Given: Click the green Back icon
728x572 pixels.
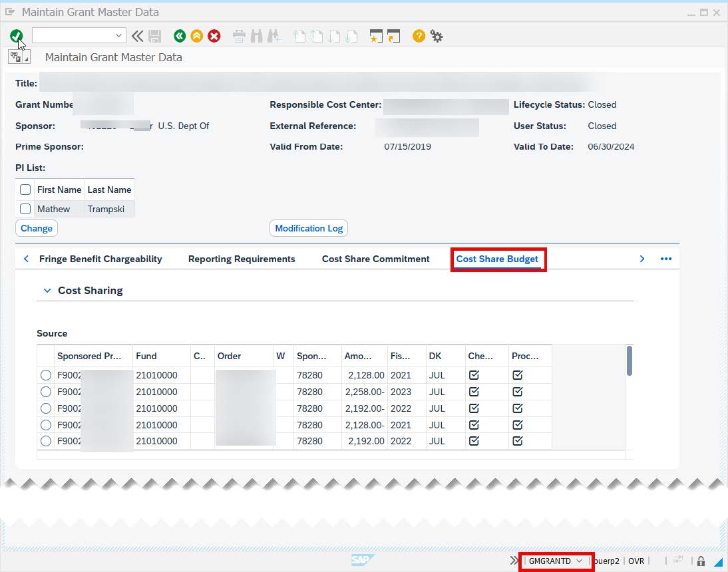Looking at the screenshot, I should [180, 36].
